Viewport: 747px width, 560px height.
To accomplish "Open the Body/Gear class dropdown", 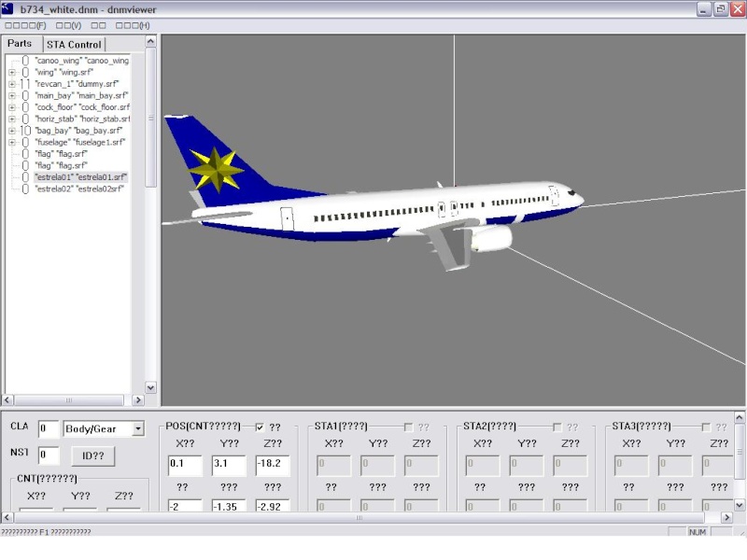I will pos(137,429).
